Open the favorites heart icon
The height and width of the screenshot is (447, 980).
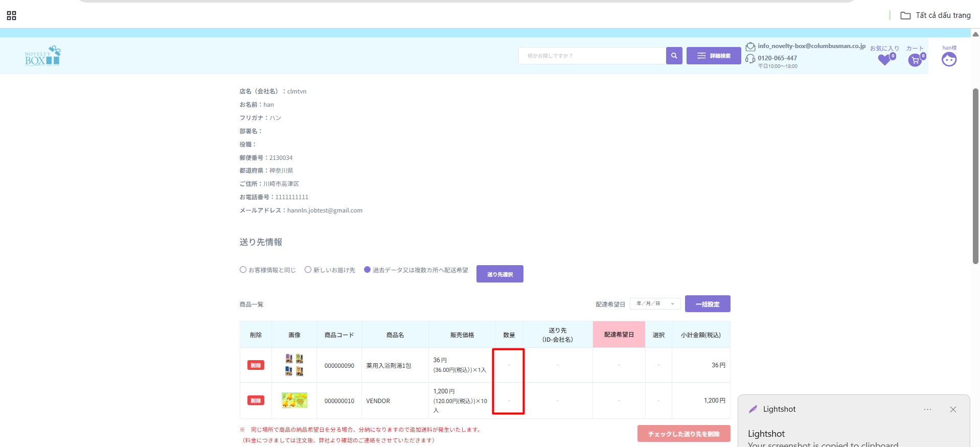coord(884,60)
